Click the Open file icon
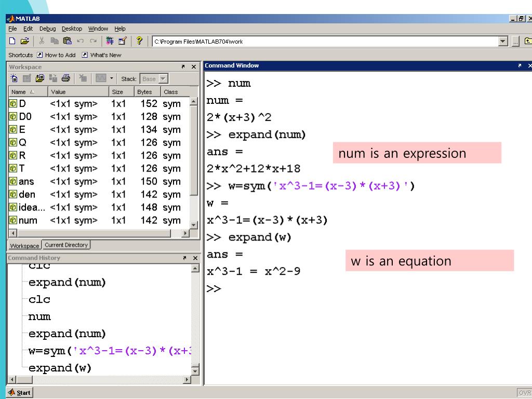This screenshot has height=399, width=532. 25,41
